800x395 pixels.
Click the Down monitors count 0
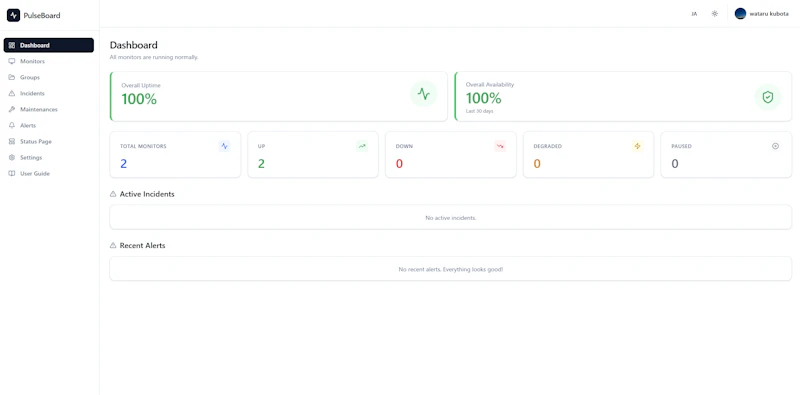(x=399, y=164)
